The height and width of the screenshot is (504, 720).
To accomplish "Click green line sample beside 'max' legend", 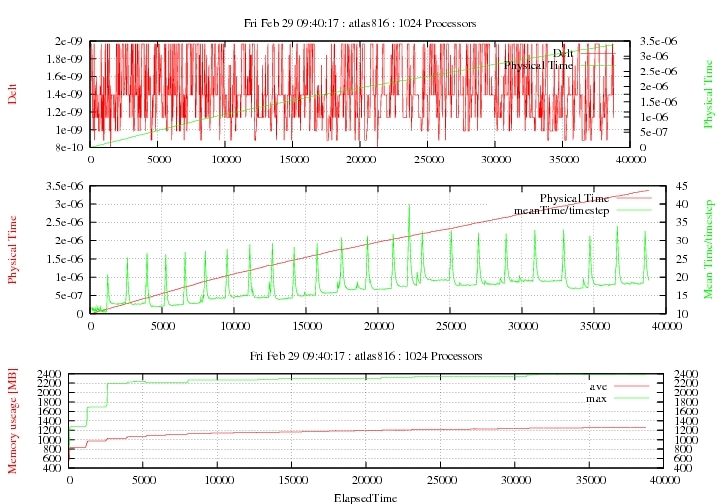I will pos(631,398).
